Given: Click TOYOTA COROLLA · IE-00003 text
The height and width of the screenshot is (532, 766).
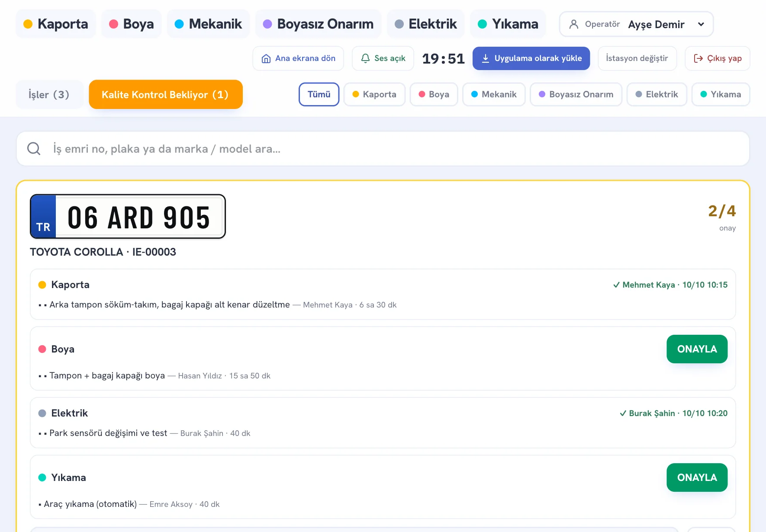Looking at the screenshot, I should 103,252.
